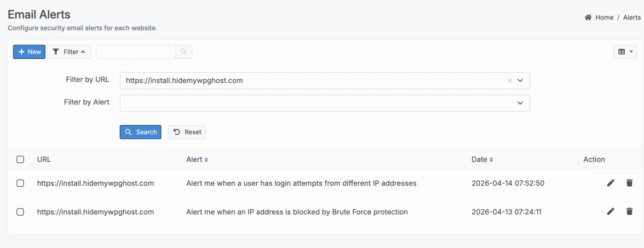
Task: Toggle the select-all checkbox in table header
Action: click(20, 160)
